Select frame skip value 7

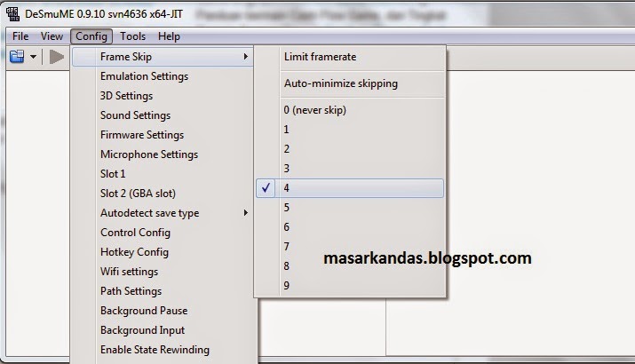pyautogui.click(x=350, y=246)
